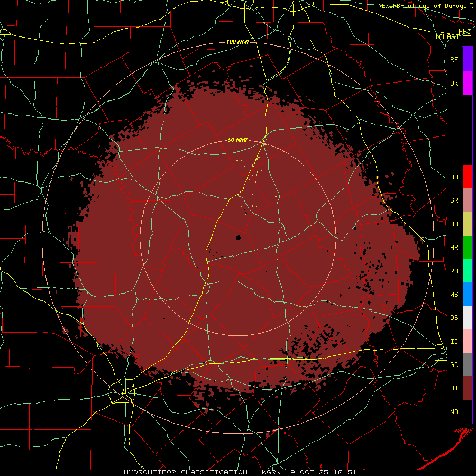Image resolution: width=476 pixels, height=476 pixels.
Task: Click the HA legend label
Action: (x=454, y=177)
